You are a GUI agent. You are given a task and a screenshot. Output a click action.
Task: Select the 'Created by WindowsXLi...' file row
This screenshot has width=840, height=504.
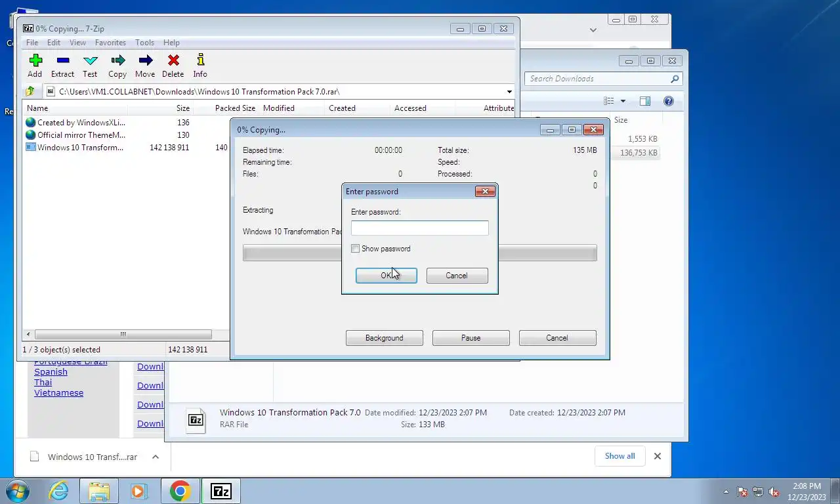point(126,123)
